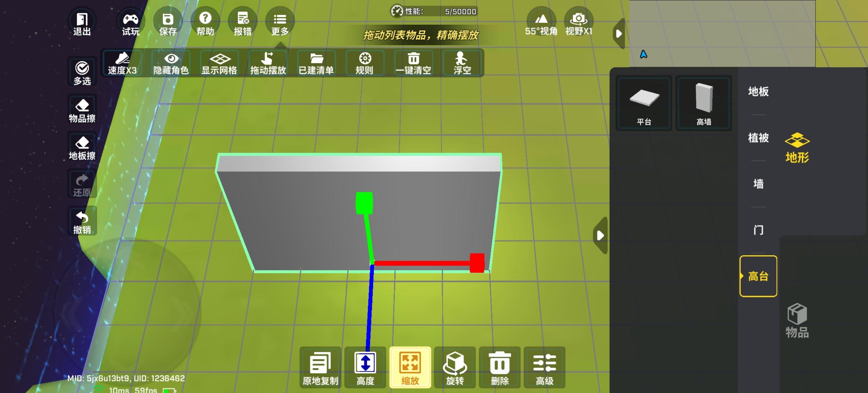
Task: Collapse the minimap with arrow
Action: click(x=619, y=34)
